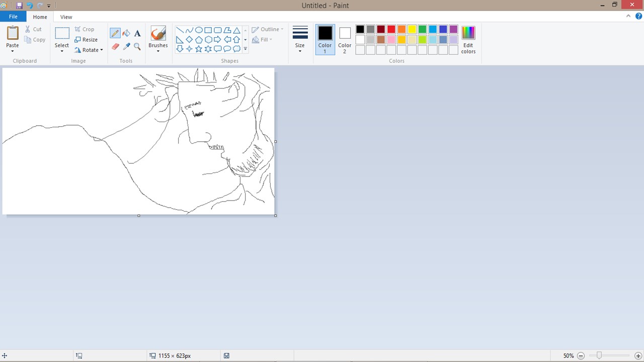
Task: Pick the straight Line shape
Action: click(x=180, y=30)
